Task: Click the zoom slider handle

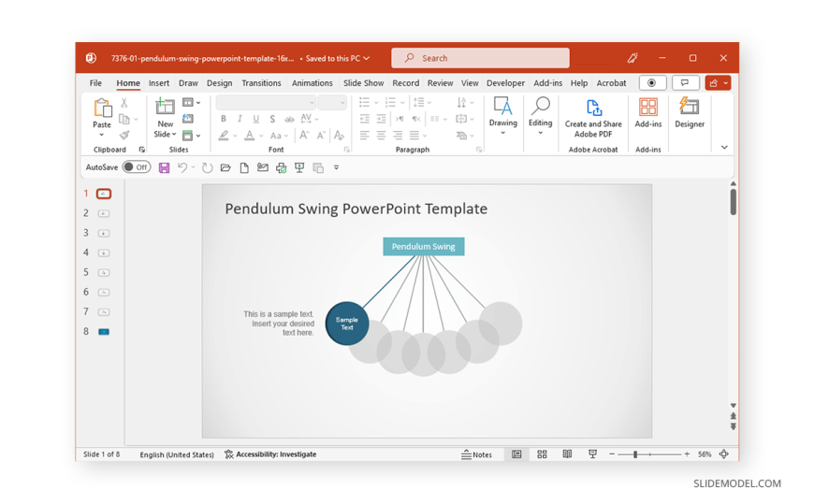Action: 635,454
